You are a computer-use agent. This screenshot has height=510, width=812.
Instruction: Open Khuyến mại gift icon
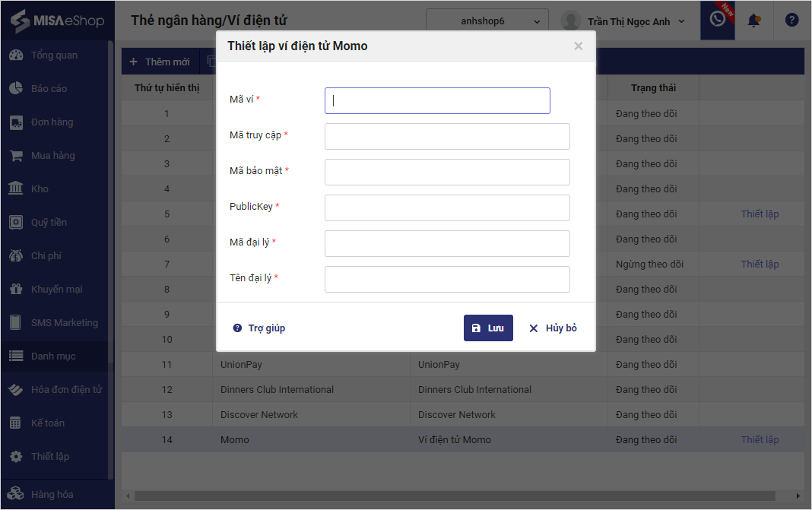pyautogui.click(x=16, y=289)
